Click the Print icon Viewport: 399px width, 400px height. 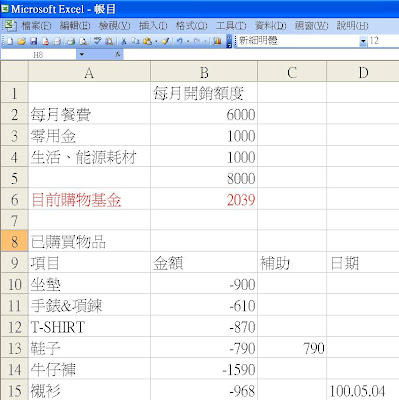71,41
